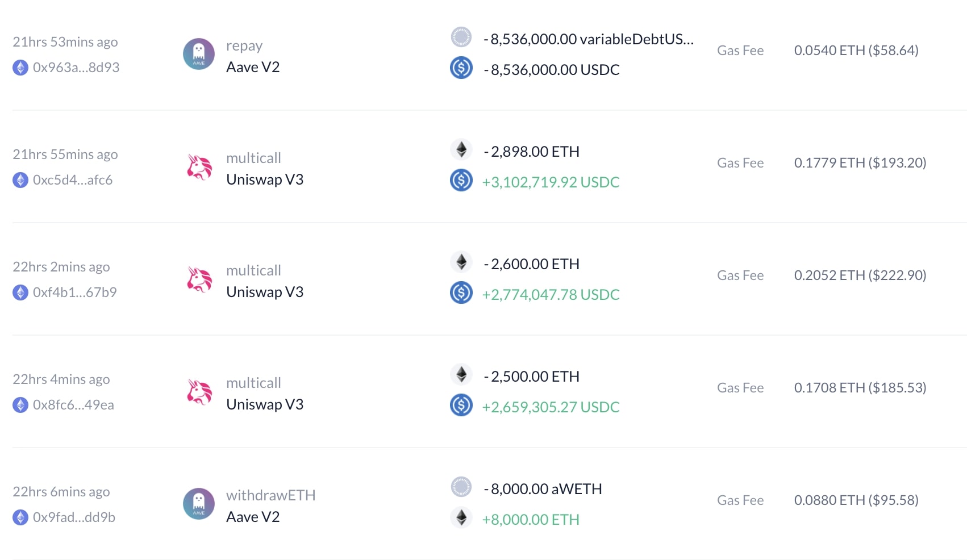Click the USDC coin icon beside -8,536,000.00 USDC
The width and height of the screenshot is (967, 560).
point(461,68)
